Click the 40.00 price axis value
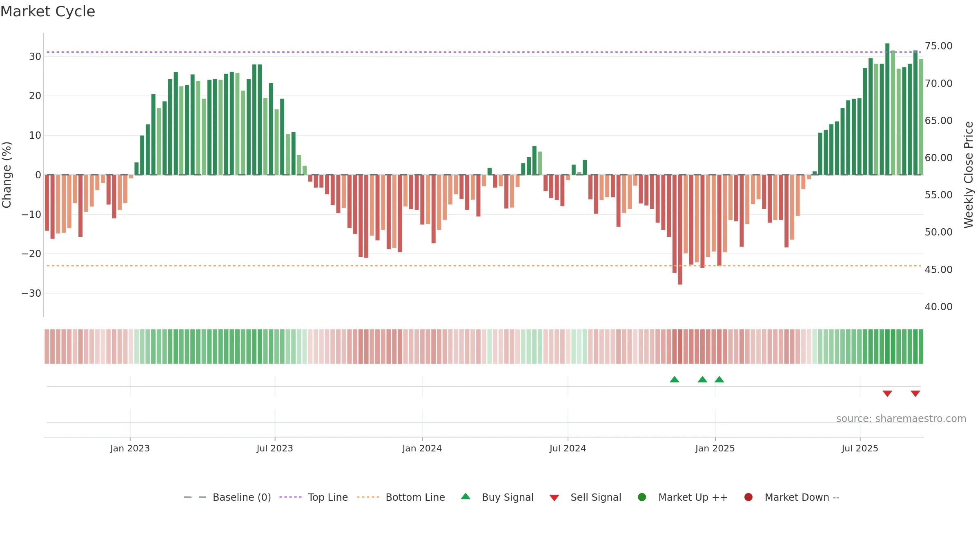 938,307
